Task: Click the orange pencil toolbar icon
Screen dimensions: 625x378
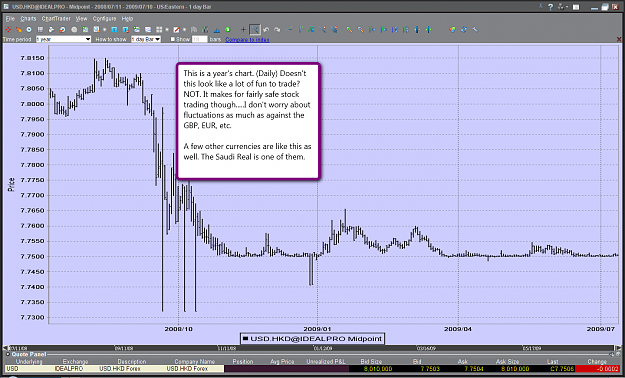Action: 19,30
